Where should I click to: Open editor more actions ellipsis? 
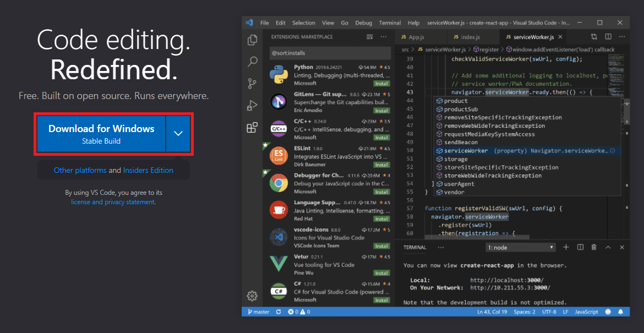(x=622, y=37)
